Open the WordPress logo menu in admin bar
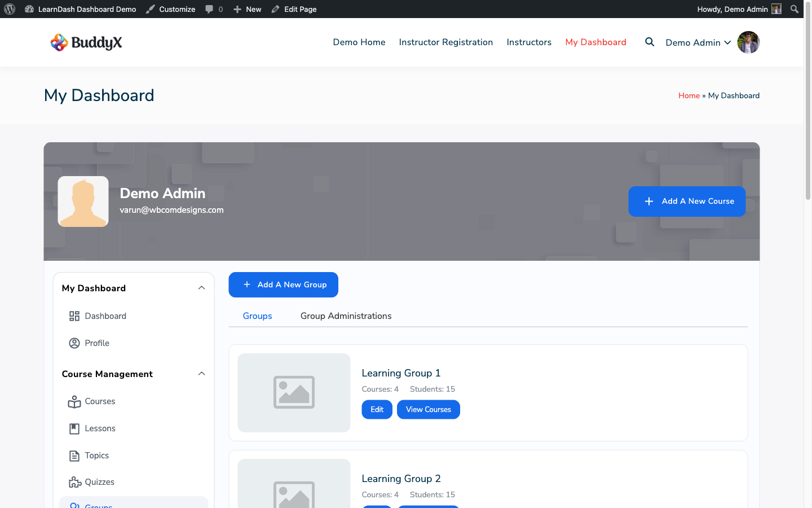The width and height of the screenshot is (812, 508). click(x=9, y=8)
